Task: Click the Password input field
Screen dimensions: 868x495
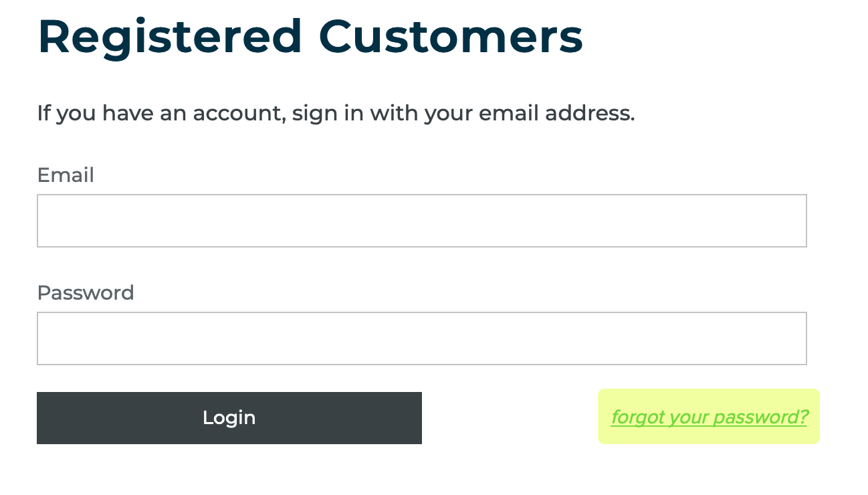Action: click(421, 338)
